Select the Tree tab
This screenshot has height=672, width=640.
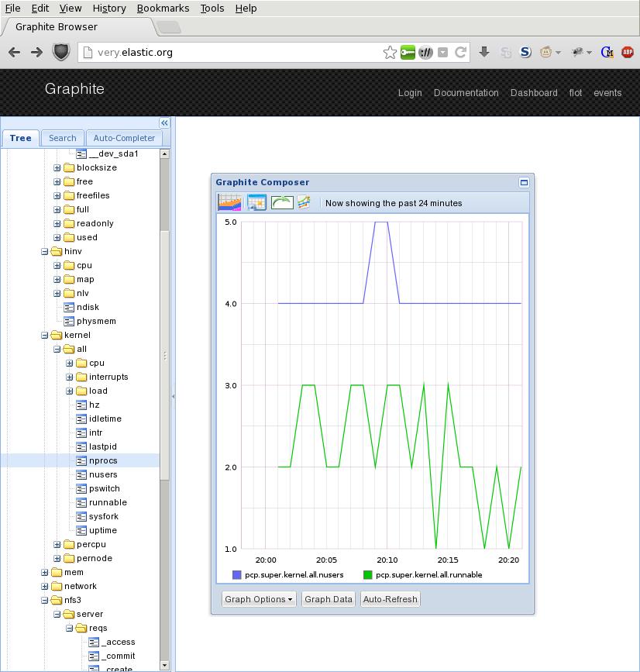(x=21, y=138)
